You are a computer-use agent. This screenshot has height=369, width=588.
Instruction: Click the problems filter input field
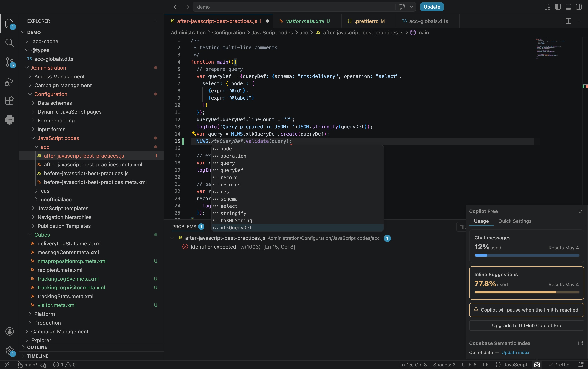(461, 227)
